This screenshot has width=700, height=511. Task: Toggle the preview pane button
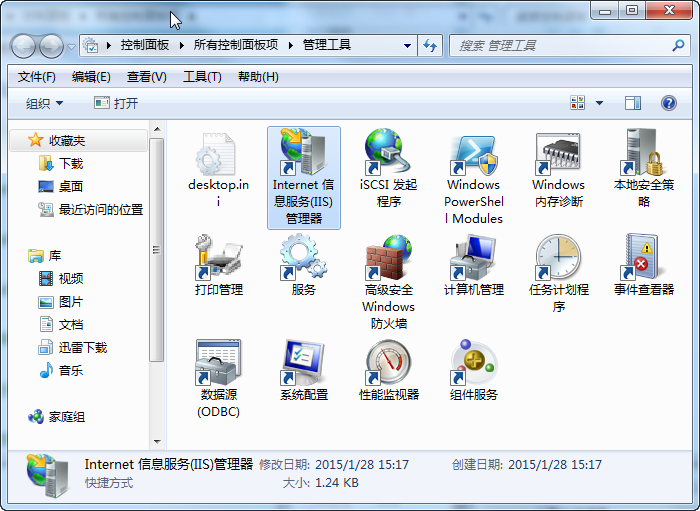click(632, 103)
